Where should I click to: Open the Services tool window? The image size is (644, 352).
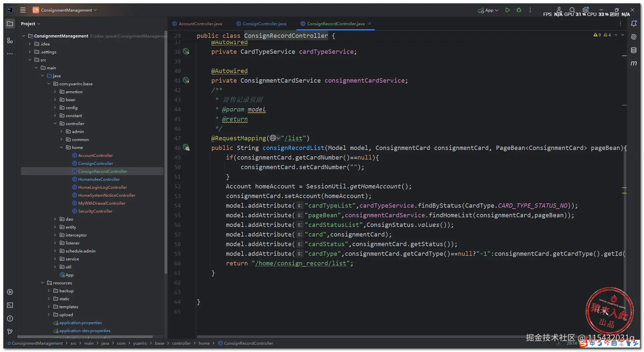10,292
